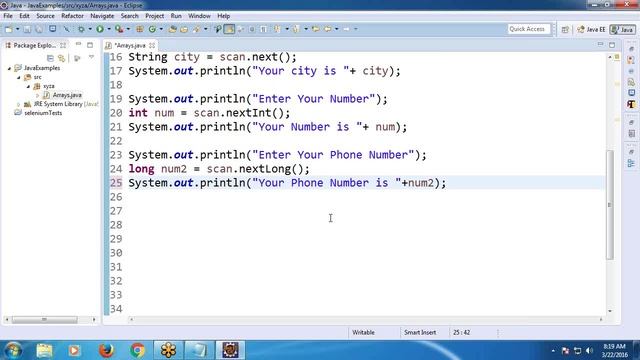Collapse the src folder node
Viewport: 640px width, 360px height.
(19, 77)
